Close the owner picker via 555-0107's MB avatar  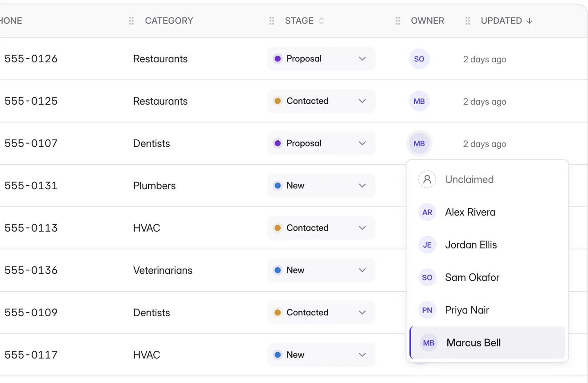pyautogui.click(x=419, y=143)
